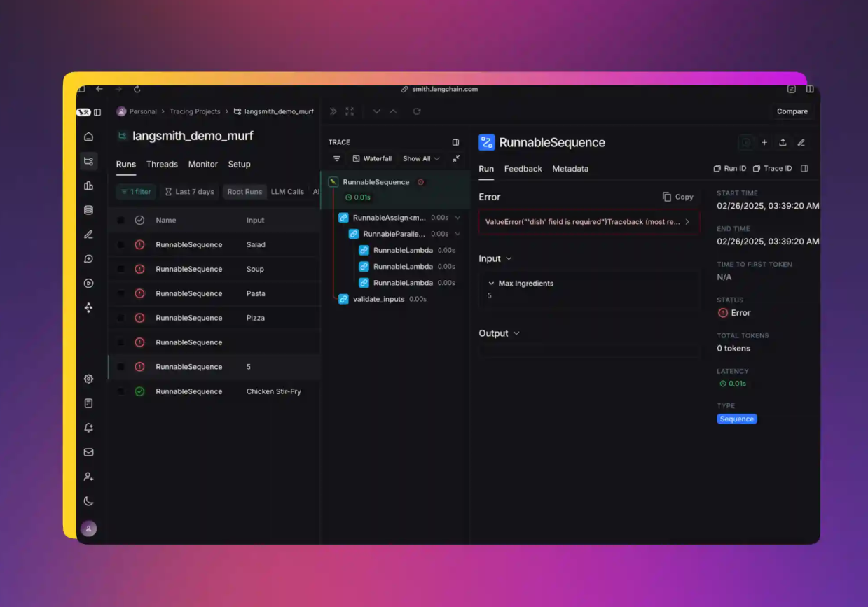Go to next run down arrow

377,111
